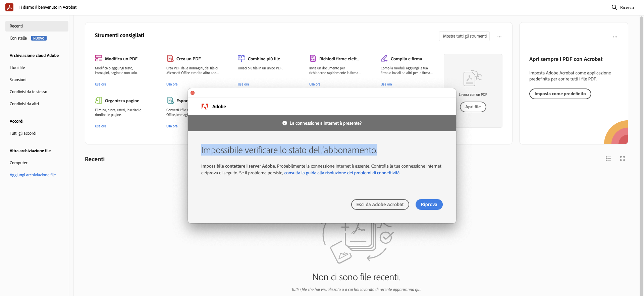The width and height of the screenshot is (644, 296).
Task: Click the Combina più file icon
Action: coord(241,58)
